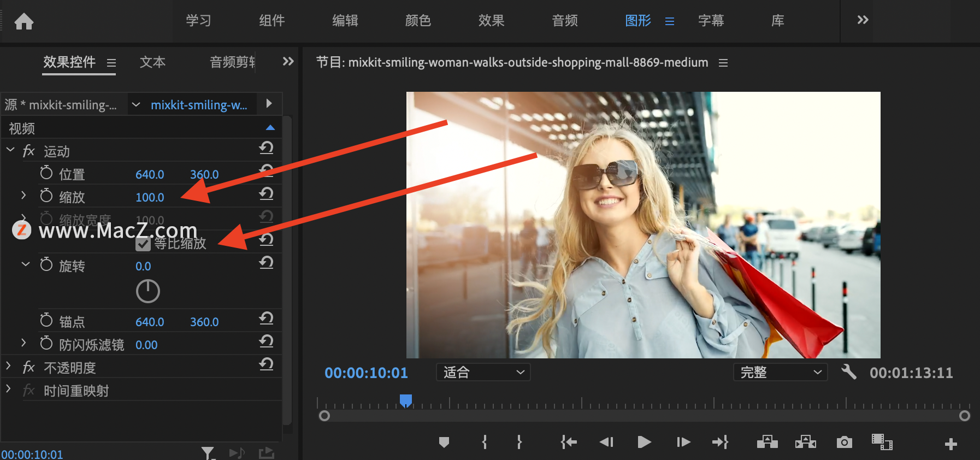Image resolution: width=980 pixels, height=460 pixels.
Task: Open the 效果控件 panel menu
Action: click(111, 63)
